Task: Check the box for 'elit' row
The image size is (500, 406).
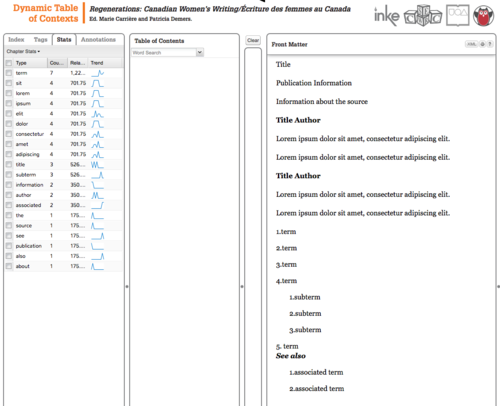Action: point(9,114)
